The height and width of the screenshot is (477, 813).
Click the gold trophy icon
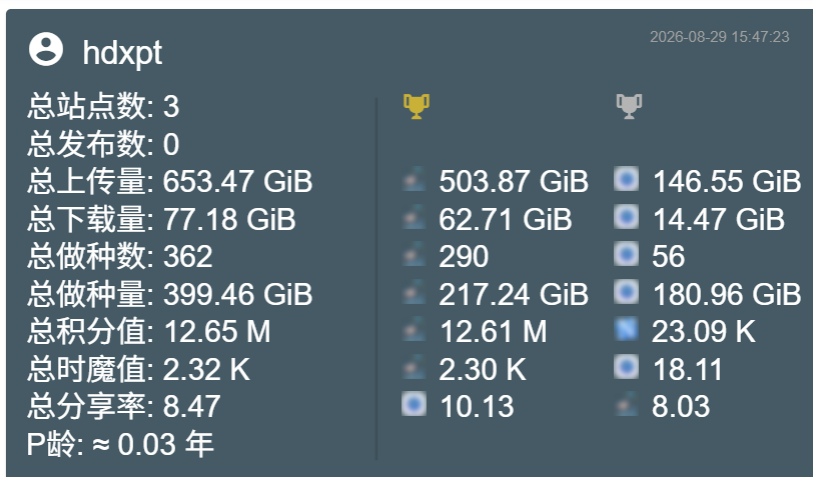coord(416,106)
